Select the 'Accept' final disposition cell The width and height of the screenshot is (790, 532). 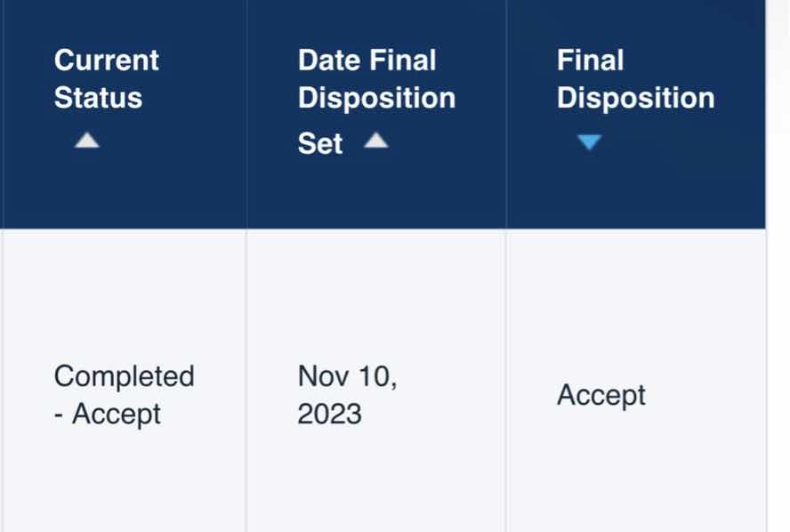(x=601, y=395)
